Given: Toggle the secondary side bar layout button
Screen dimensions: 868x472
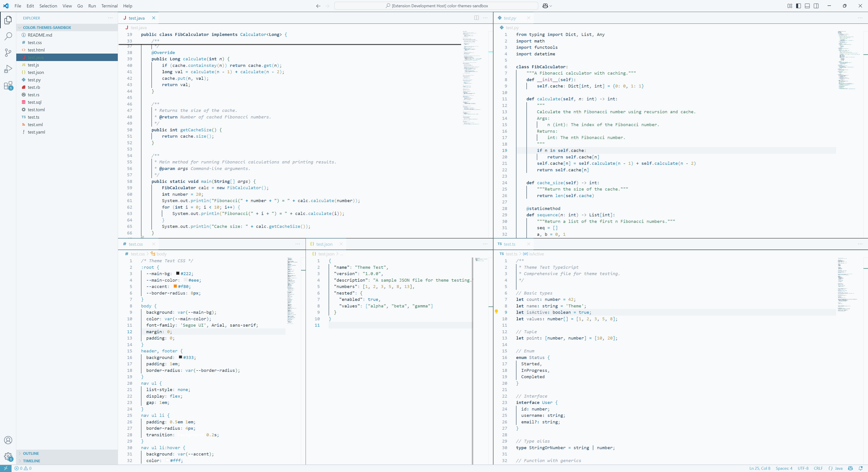Looking at the screenshot, I should 816,6.
